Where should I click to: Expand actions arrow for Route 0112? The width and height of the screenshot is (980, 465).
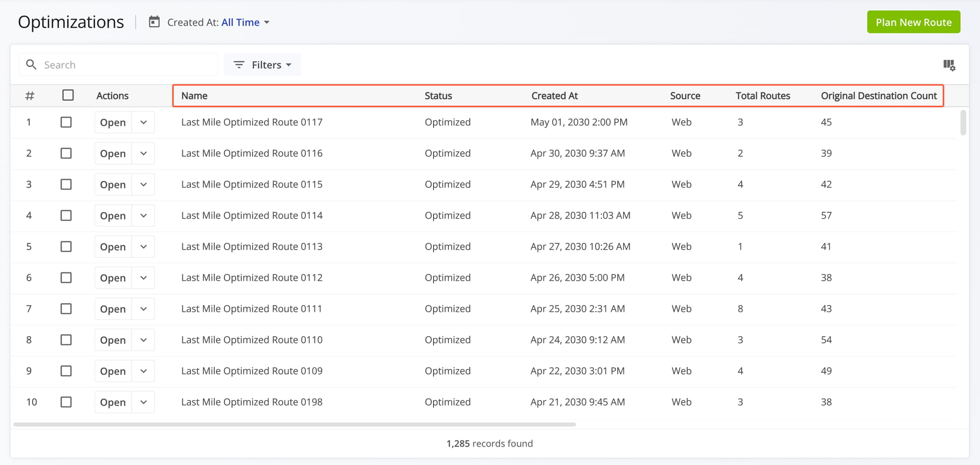(144, 278)
